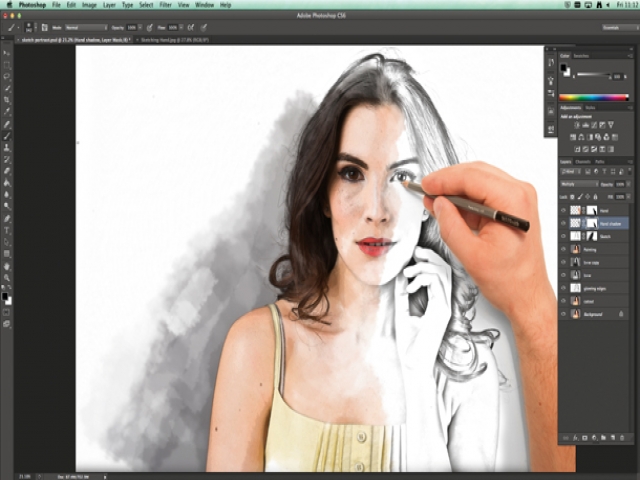
Task: Open the Opacity dropdown in options bar
Action: 140,27
